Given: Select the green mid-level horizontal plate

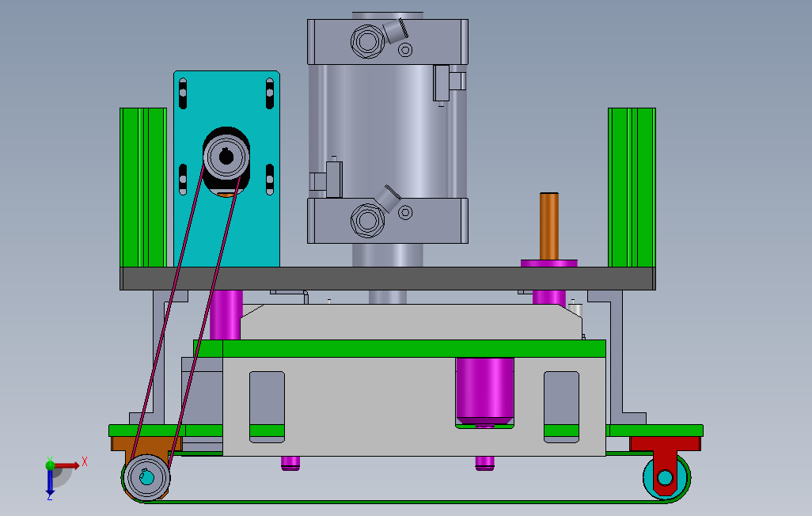Looking at the screenshot, I should 399,349.
